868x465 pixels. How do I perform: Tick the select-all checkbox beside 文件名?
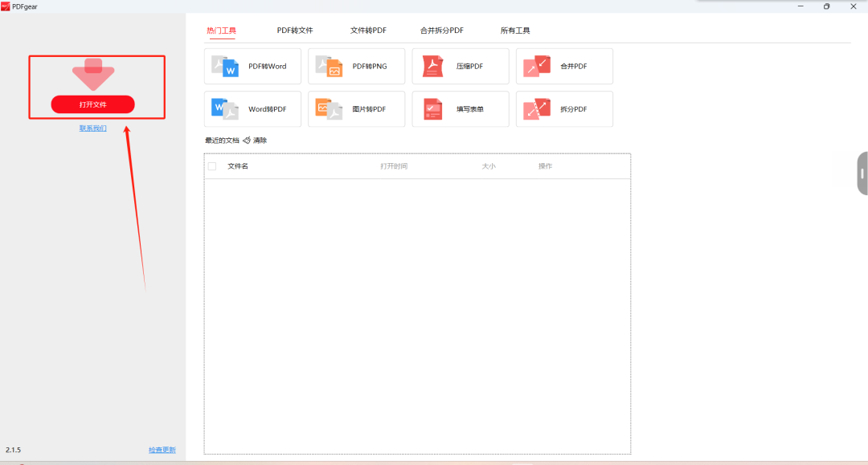pos(212,166)
